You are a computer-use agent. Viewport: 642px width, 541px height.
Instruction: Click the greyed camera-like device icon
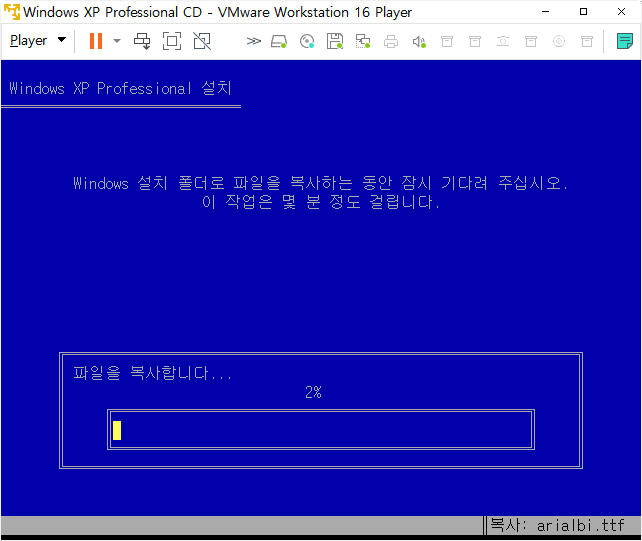pos(503,41)
